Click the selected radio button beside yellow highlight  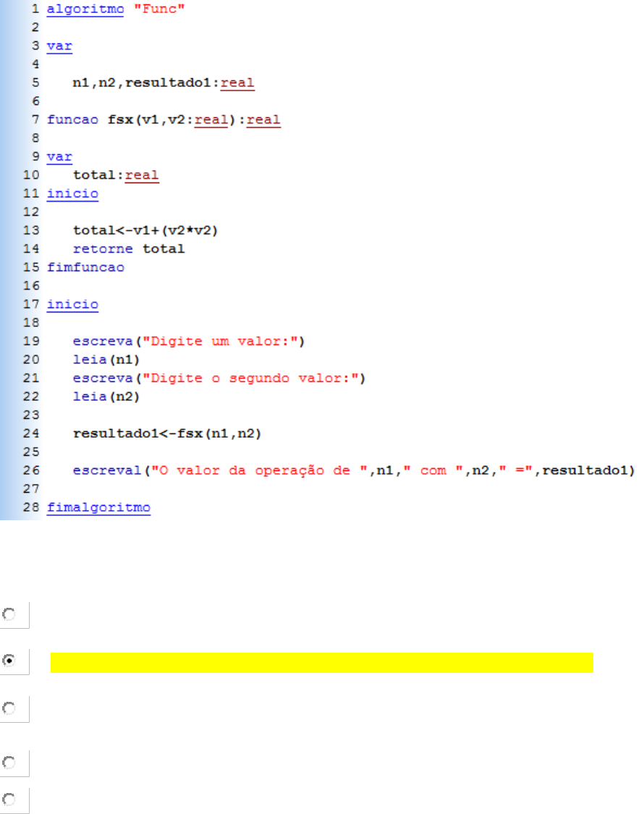10,661
